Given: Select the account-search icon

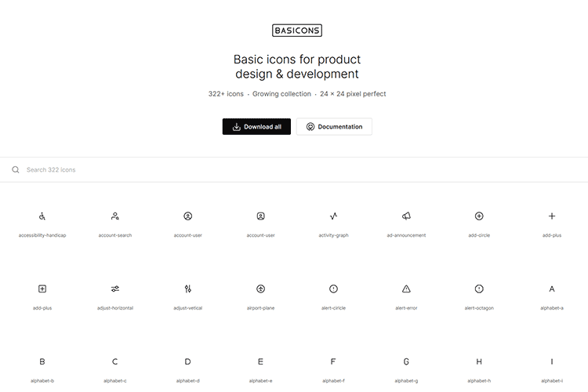Looking at the screenshot, I should click(115, 216).
